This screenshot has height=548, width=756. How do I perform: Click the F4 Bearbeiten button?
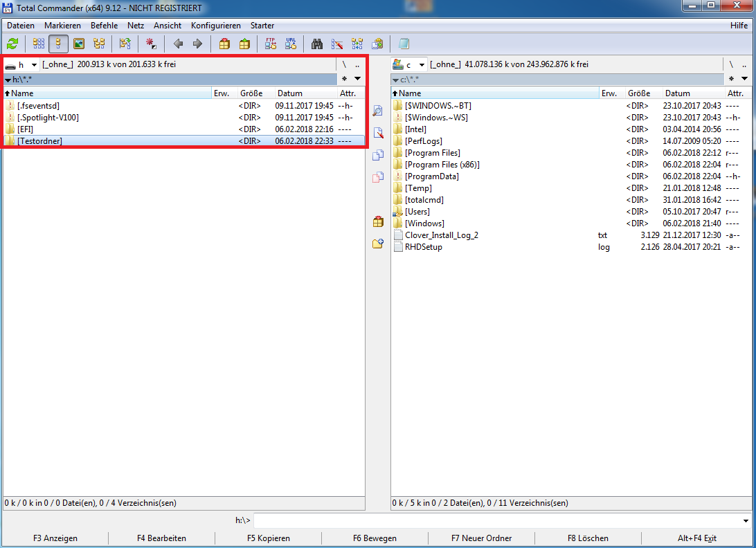[x=161, y=538]
